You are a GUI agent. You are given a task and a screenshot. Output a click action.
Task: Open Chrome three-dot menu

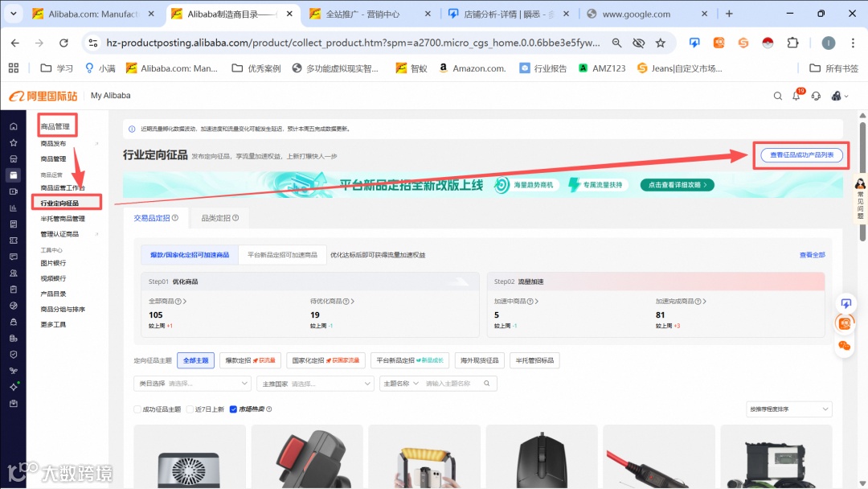coord(853,43)
